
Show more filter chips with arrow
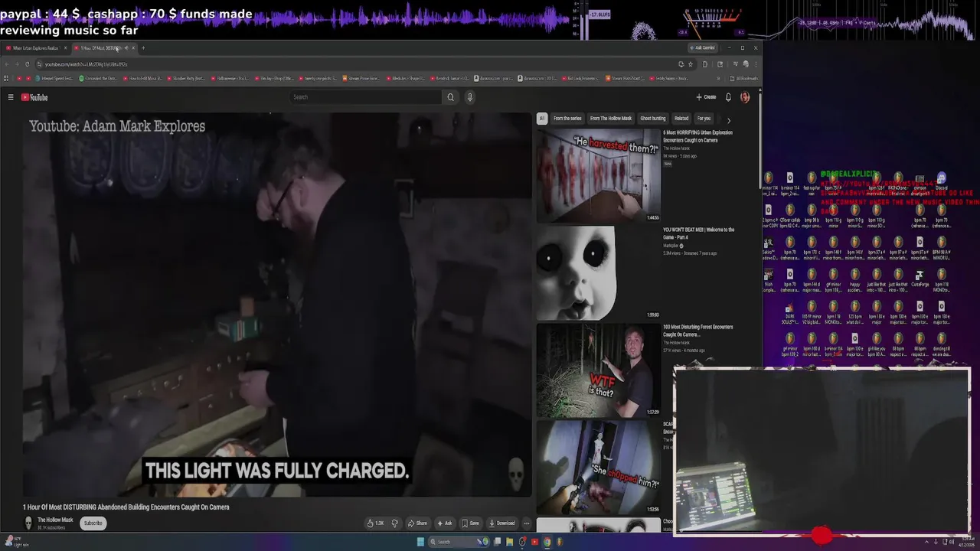(x=728, y=120)
